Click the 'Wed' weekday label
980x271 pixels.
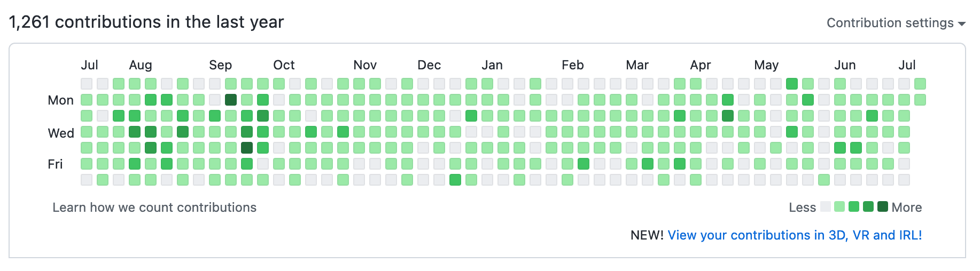(x=61, y=133)
